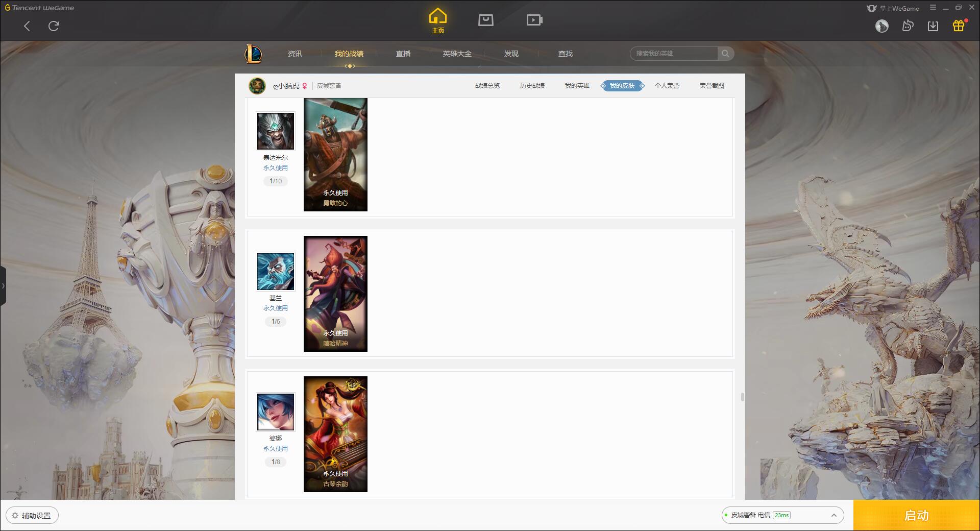
Task: Open the user avatar icon at top right
Action: (882, 26)
